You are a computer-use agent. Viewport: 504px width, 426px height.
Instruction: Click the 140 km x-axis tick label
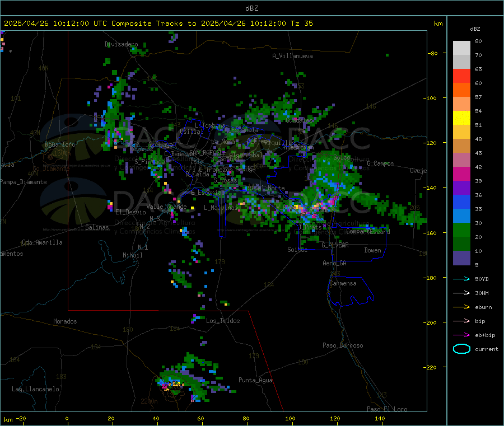[380, 418]
